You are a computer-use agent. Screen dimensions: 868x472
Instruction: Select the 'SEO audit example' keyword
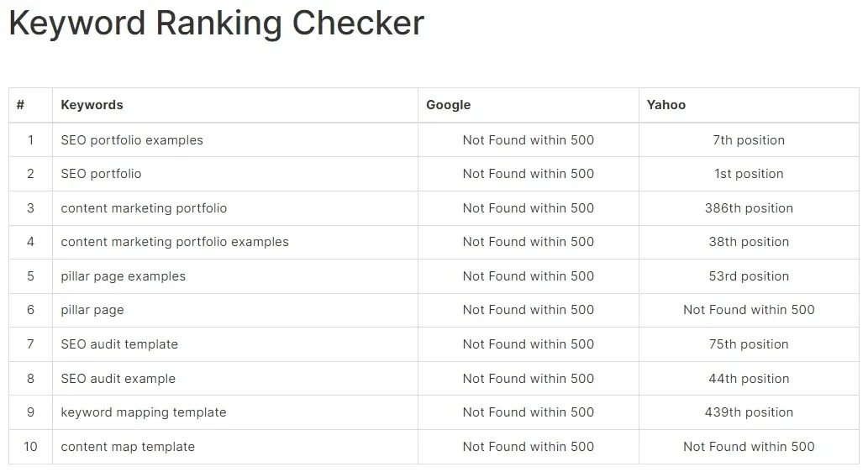pos(118,379)
